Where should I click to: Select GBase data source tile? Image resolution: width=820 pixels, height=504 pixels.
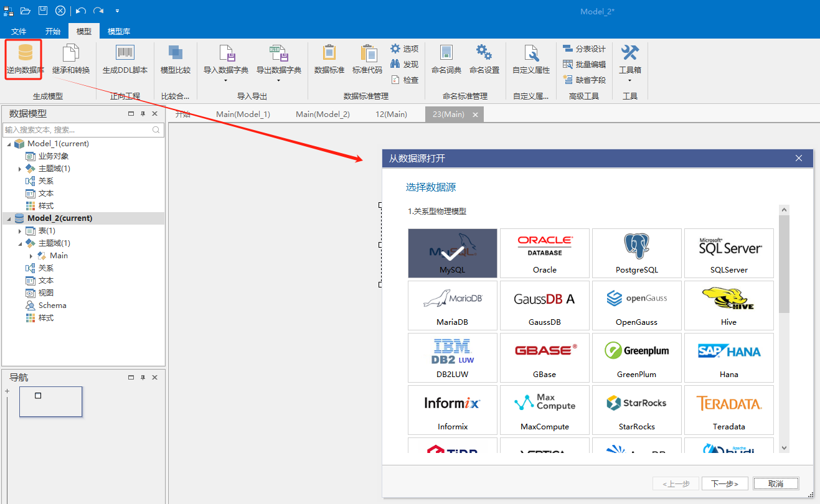click(x=545, y=358)
